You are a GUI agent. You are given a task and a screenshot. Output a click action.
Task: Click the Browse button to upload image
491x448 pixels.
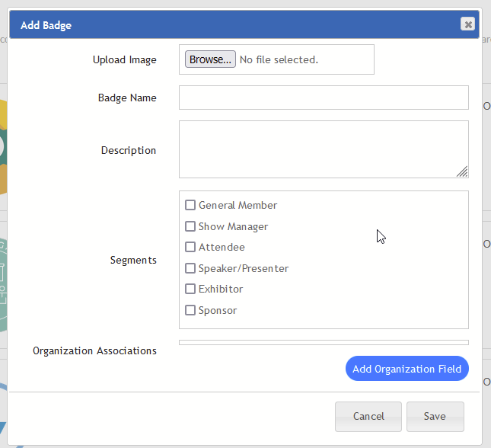pos(210,59)
